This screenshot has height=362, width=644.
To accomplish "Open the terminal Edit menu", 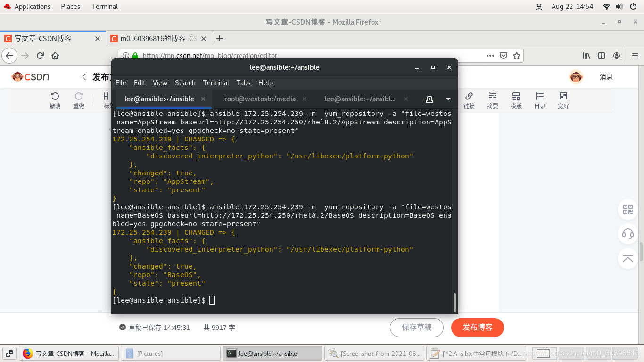I will [140, 82].
